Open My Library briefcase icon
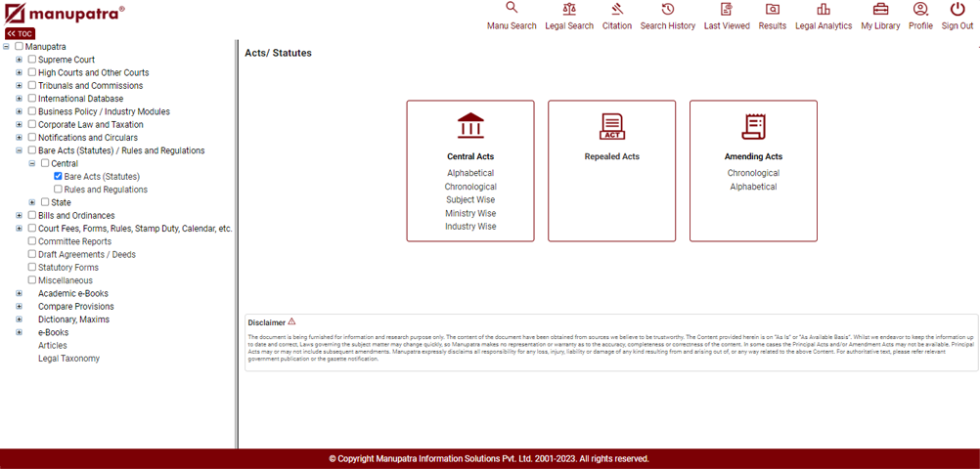This screenshot has height=469, width=980. pyautogui.click(x=880, y=9)
